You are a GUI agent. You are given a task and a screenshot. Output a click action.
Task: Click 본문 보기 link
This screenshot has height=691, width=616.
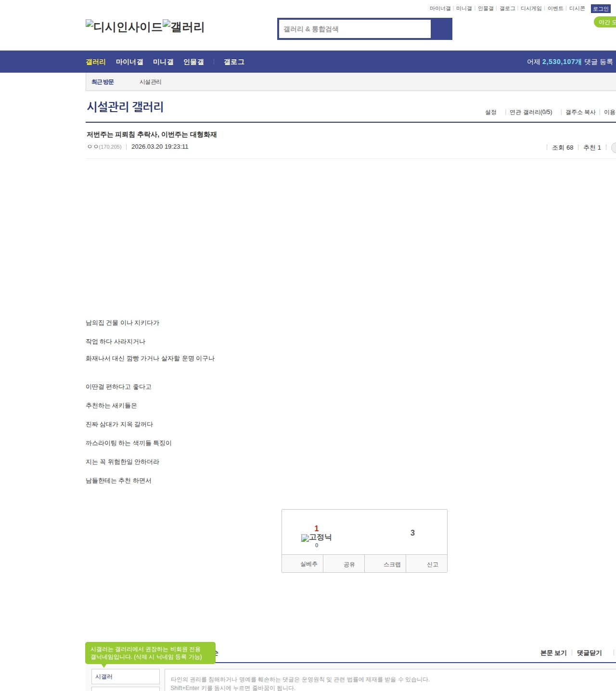point(553,653)
